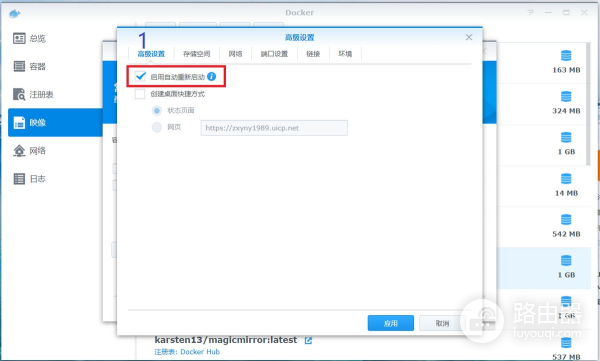Image resolution: width=600 pixels, height=361 pixels.
Task: Click the image list vertical scrollbar
Action: coord(589,104)
